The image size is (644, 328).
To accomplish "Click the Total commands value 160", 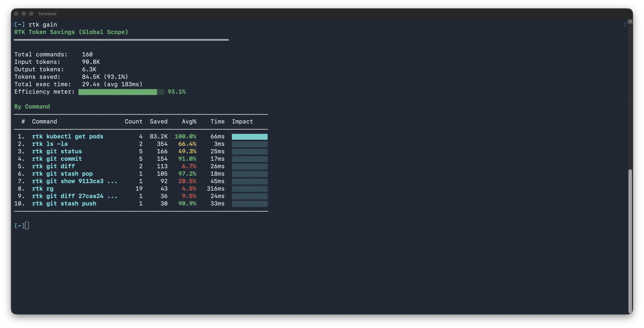I will [87, 54].
